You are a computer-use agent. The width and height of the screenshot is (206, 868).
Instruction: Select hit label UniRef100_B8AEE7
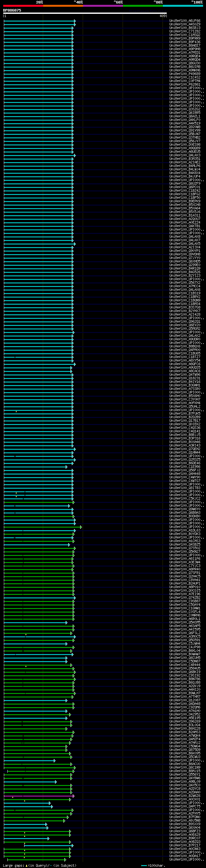point(185,45)
